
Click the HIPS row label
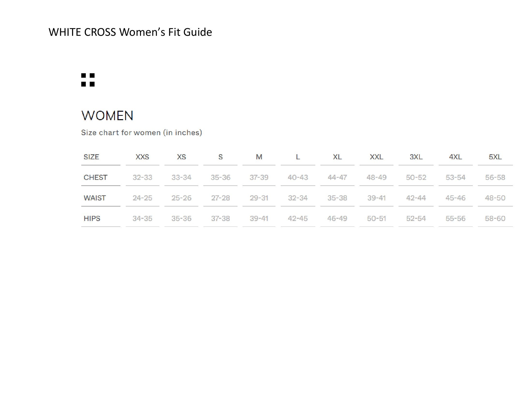pos(92,218)
